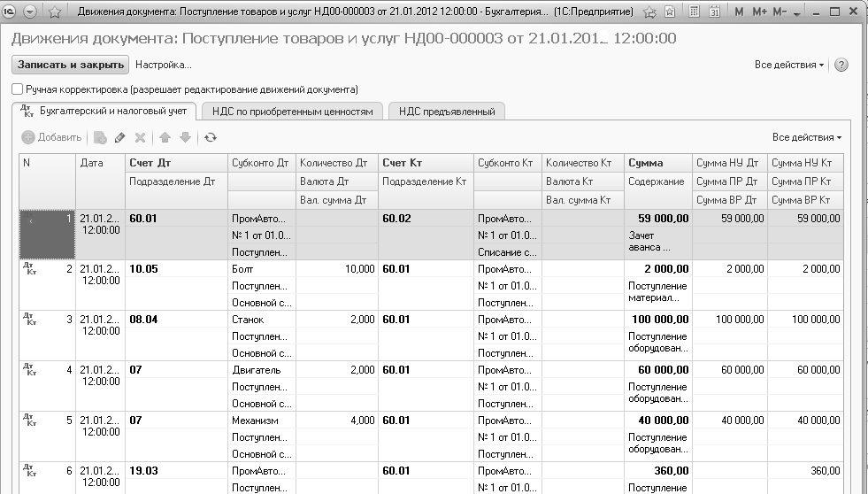Click the M+ memory add button

click(759, 12)
